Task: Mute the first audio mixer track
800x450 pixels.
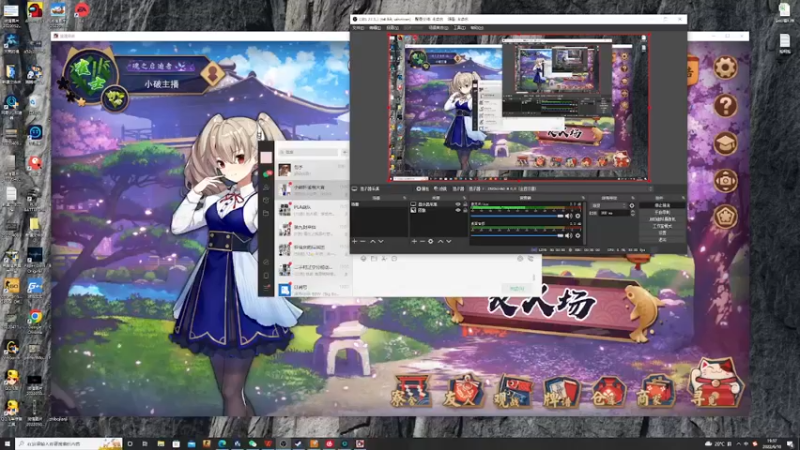Action: coord(568,216)
